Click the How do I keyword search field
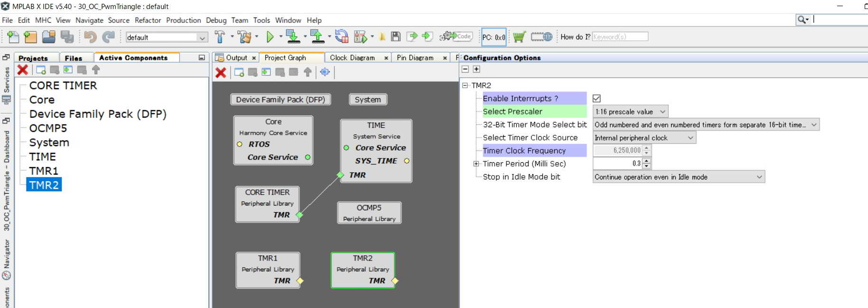The height and width of the screenshot is (308, 868). [x=620, y=37]
